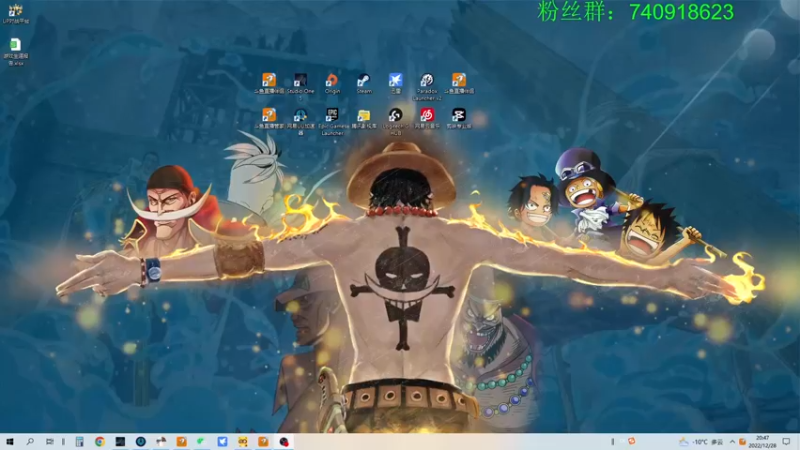This screenshot has width=800, height=450.
Task: Open the Calculator in the taskbar
Action: point(79,441)
